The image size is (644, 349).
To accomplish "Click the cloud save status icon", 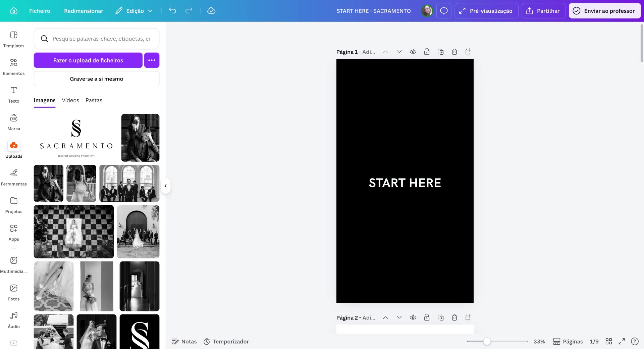I will coord(211,11).
